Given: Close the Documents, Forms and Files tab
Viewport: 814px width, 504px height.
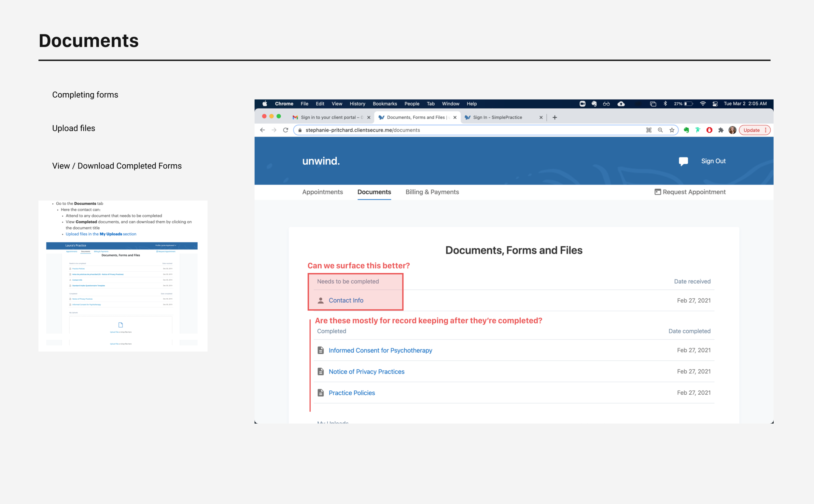Looking at the screenshot, I should pos(455,117).
